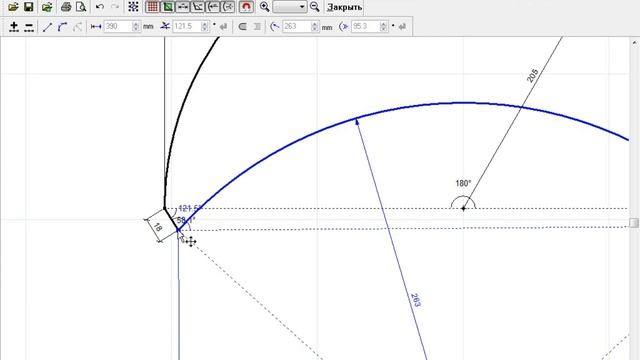Click the snap points settings icon
Viewport: 640px width, 360px height.
[133, 7]
